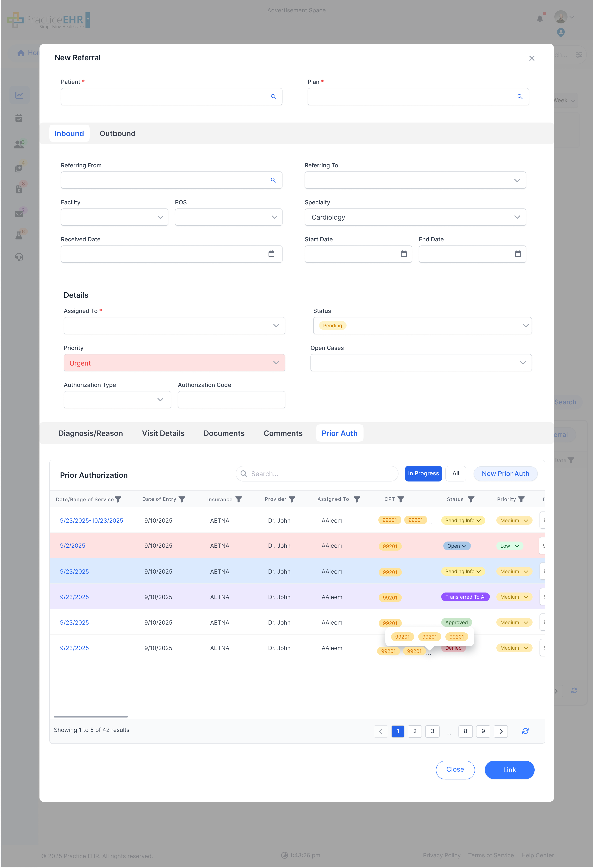
Task: Click the Status column filter icon
Action: coord(471,499)
